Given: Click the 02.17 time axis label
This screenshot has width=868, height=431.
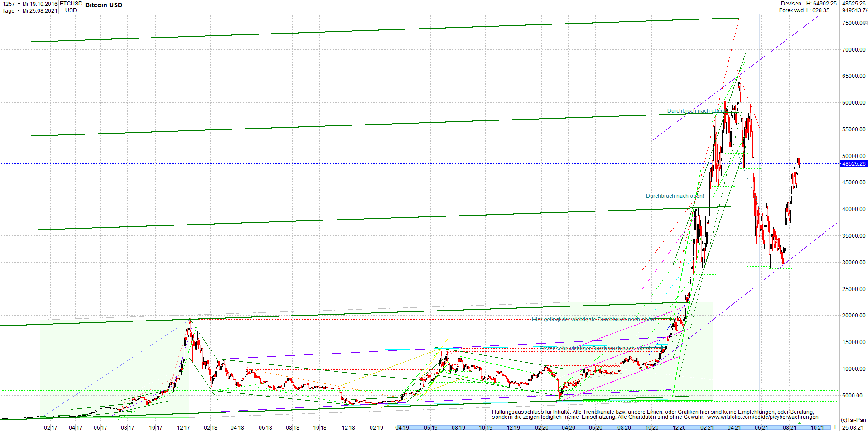Looking at the screenshot, I should point(51,428).
